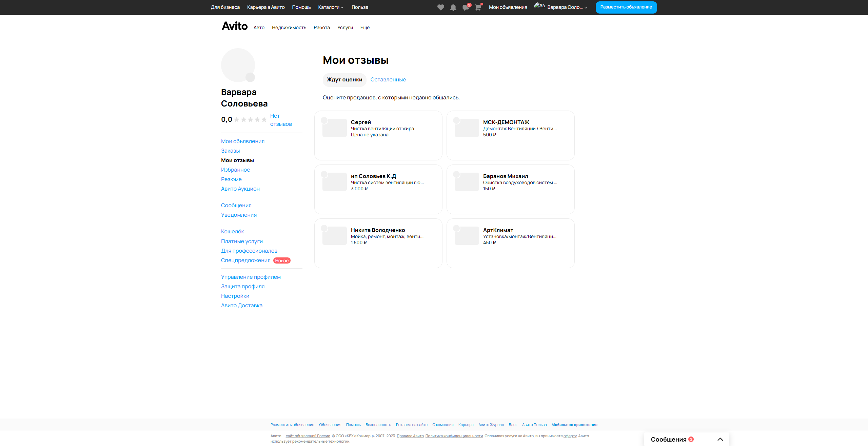The image size is (868, 446).
Task: Open the Спецпредложения link
Action: tap(245, 260)
